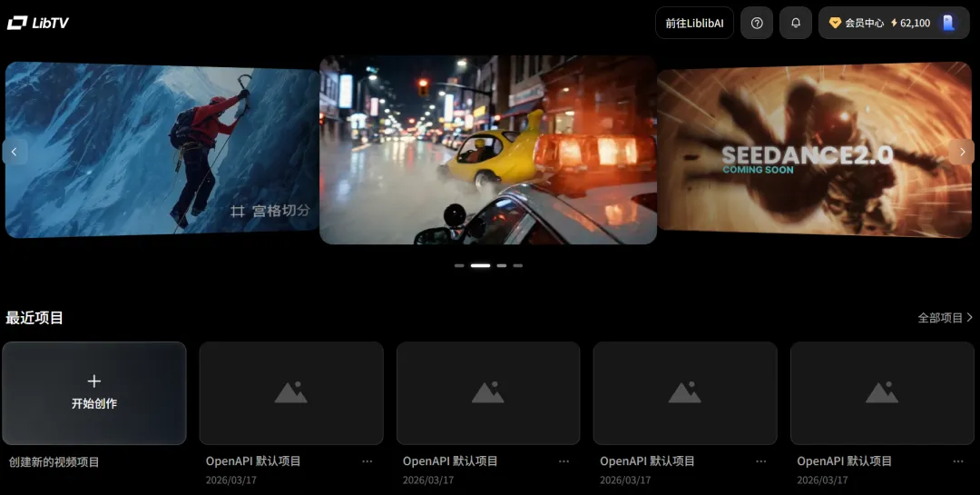
Task: Go to LiblibAI button
Action: (x=694, y=23)
